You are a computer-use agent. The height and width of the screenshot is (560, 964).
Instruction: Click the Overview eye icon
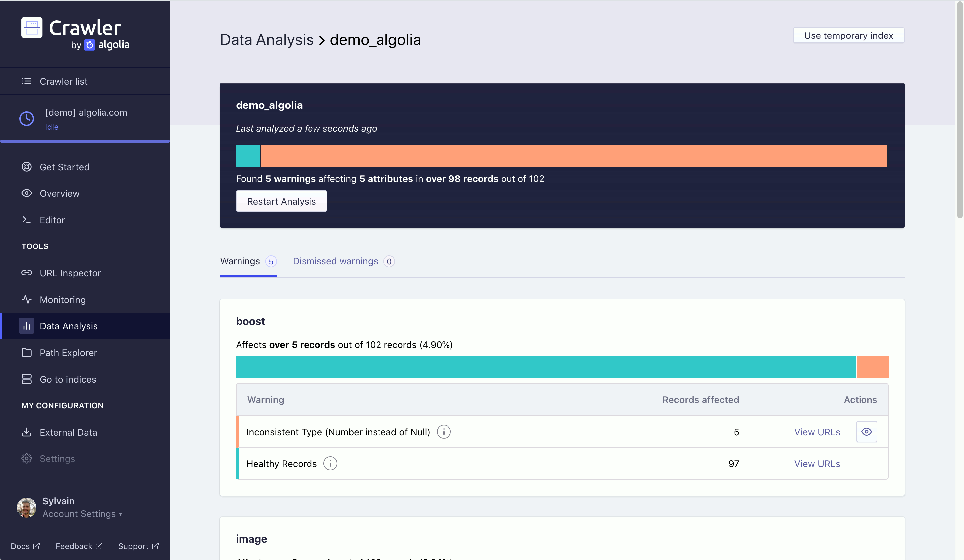[27, 193]
